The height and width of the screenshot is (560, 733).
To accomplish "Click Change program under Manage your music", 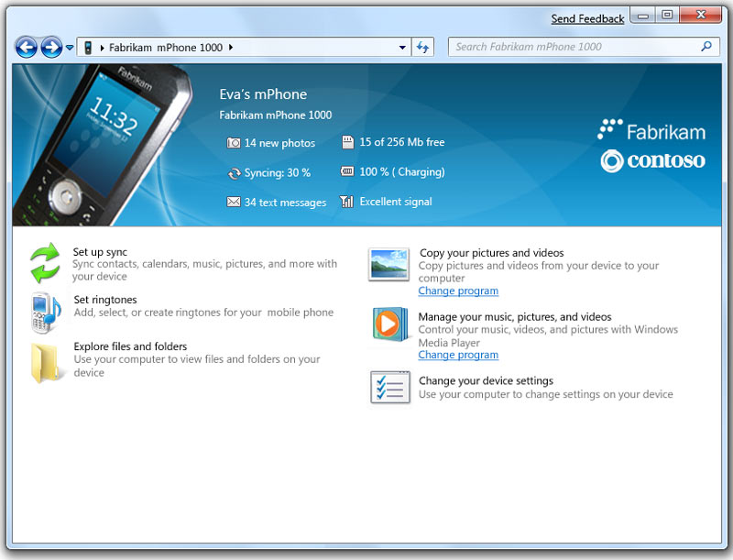I will tap(458, 355).
